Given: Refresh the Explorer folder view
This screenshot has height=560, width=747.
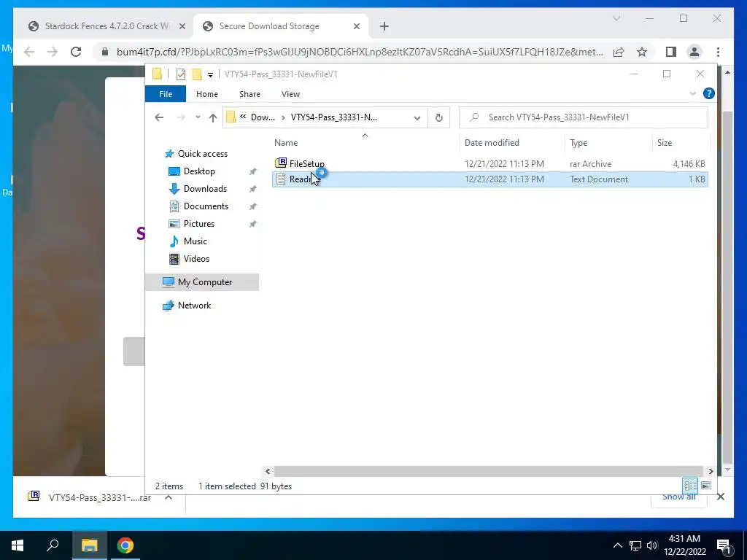Looking at the screenshot, I should point(438,117).
